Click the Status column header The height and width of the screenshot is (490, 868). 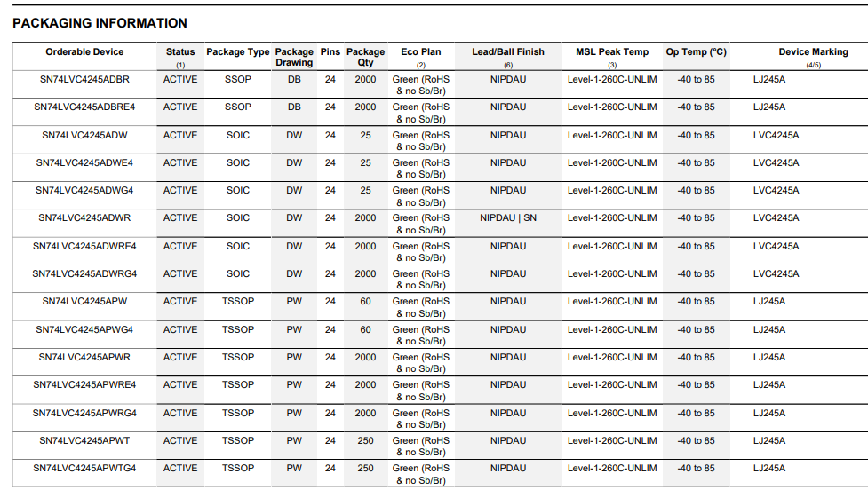click(x=180, y=52)
